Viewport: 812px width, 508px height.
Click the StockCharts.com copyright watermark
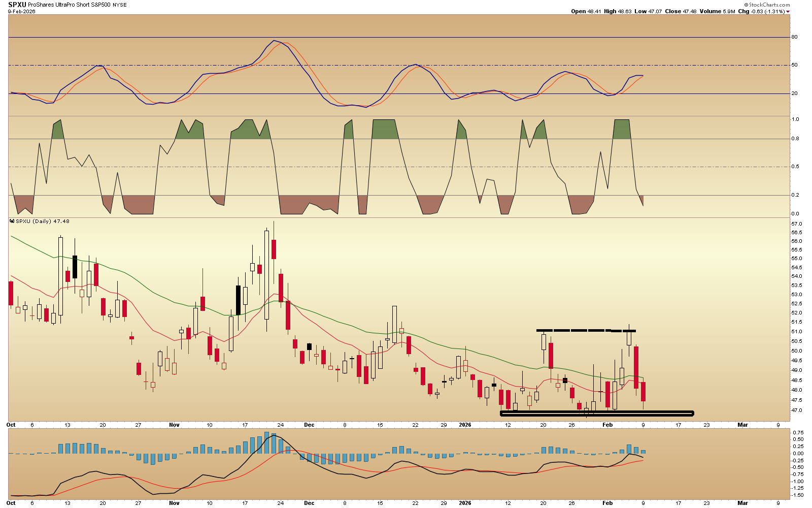tap(767, 5)
